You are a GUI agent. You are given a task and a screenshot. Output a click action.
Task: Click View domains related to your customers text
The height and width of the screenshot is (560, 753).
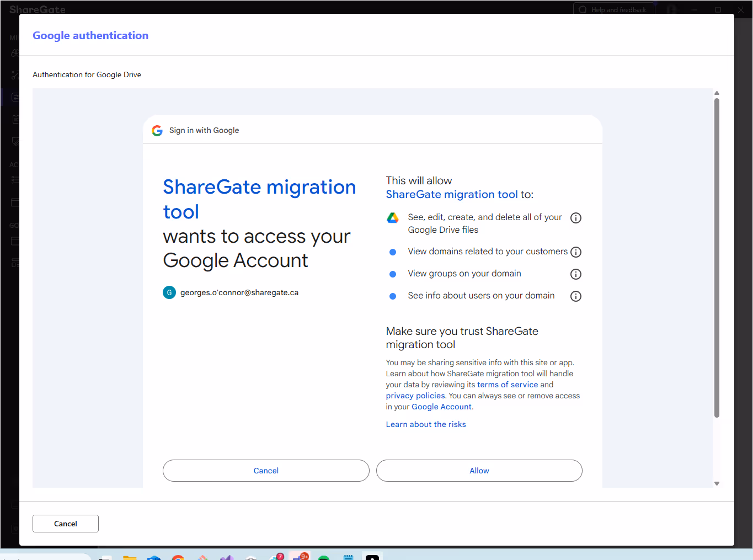[488, 252]
